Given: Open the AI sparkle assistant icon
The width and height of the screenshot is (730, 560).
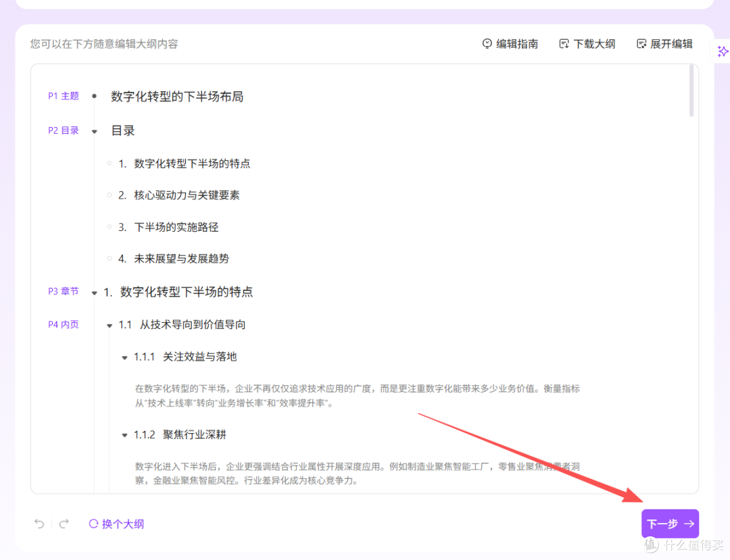Looking at the screenshot, I should tap(723, 51).
